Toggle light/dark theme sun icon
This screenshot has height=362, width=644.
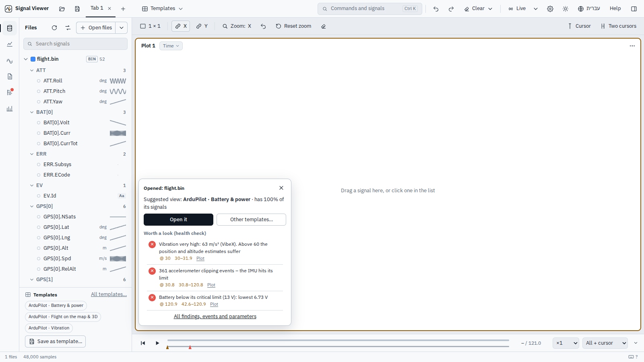pyautogui.click(x=566, y=8)
